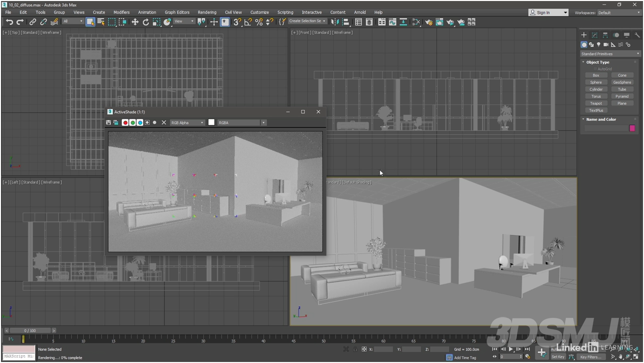644x363 pixels.
Task: Select the Select and Link tool
Action: click(x=33, y=22)
